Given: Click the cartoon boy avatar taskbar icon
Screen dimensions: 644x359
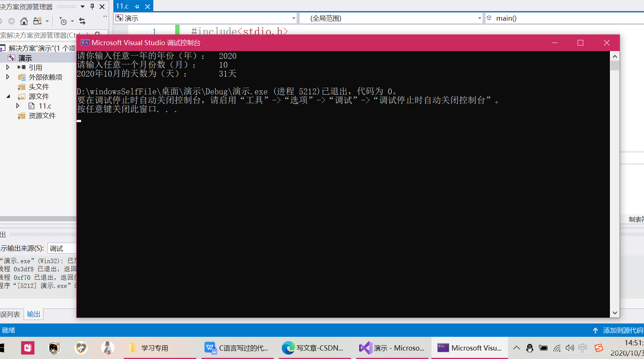Looking at the screenshot, I should pyautogui.click(x=54, y=348).
